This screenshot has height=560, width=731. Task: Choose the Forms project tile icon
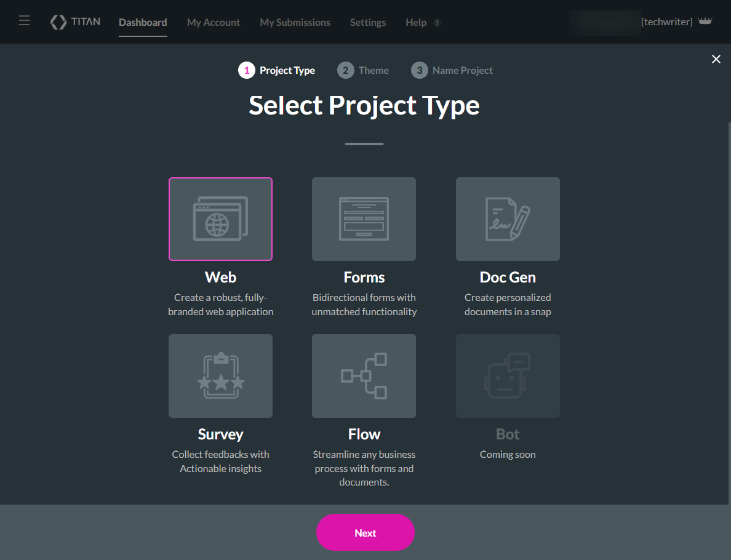pos(364,219)
